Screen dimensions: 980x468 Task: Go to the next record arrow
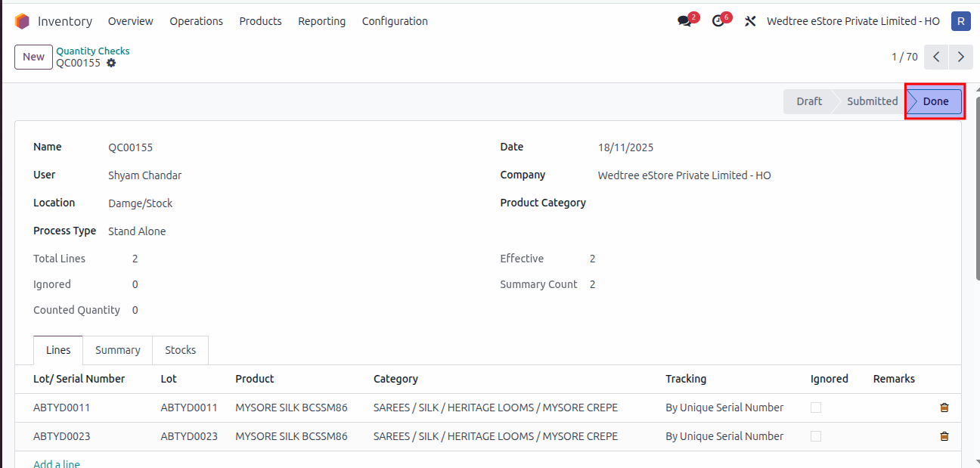pos(960,57)
